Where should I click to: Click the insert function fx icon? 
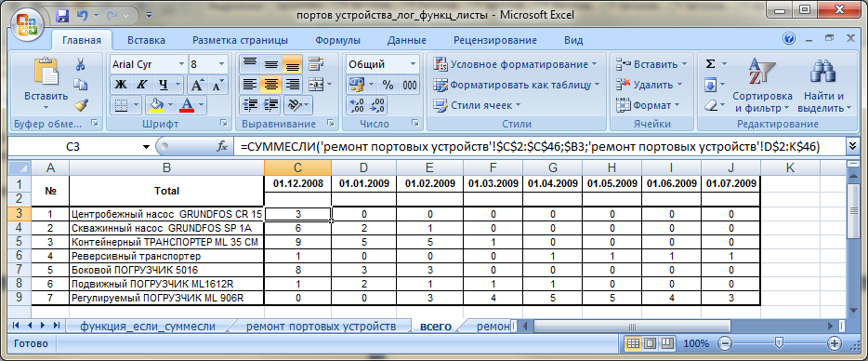pyautogui.click(x=222, y=146)
